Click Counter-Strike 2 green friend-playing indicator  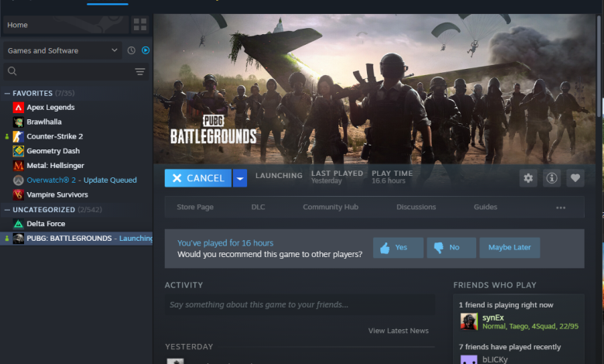(6, 136)
